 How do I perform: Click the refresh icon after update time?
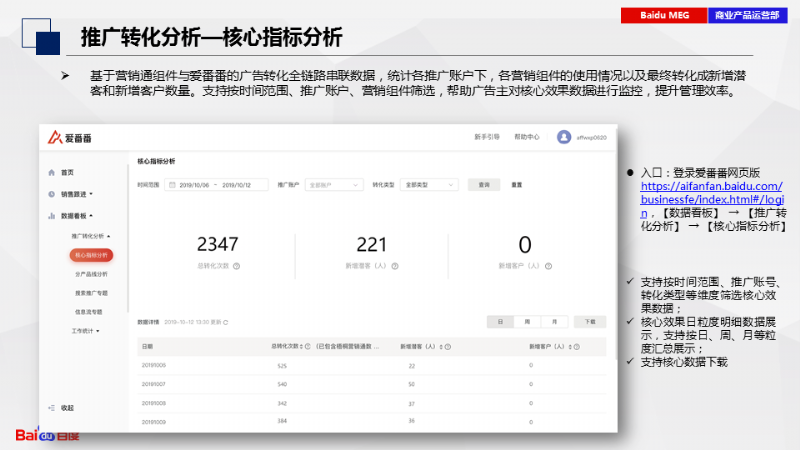[x=226, y=322]
